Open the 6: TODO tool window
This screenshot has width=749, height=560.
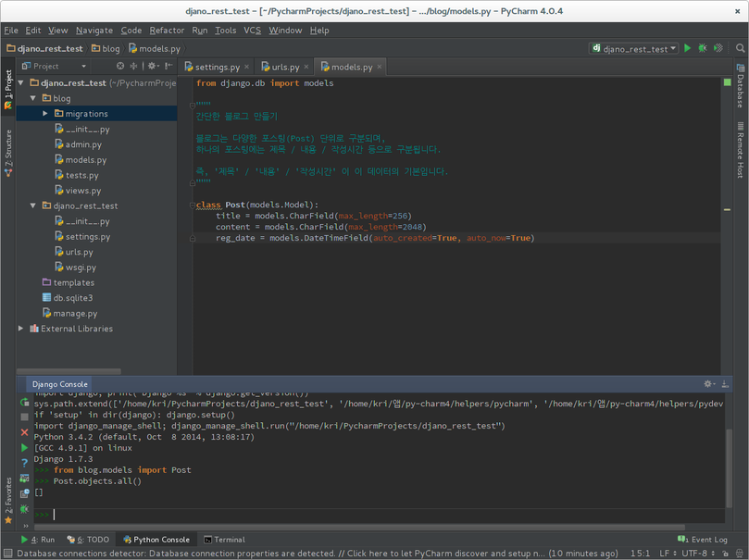(88, 540)
